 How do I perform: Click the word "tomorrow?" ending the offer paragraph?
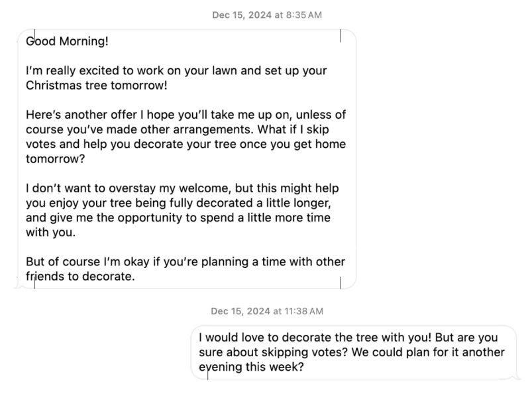55,159
